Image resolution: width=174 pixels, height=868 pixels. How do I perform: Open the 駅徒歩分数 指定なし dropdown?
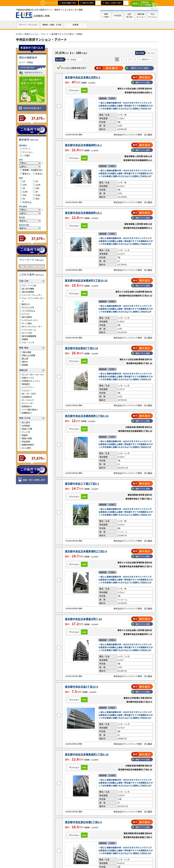pos(30,228)
